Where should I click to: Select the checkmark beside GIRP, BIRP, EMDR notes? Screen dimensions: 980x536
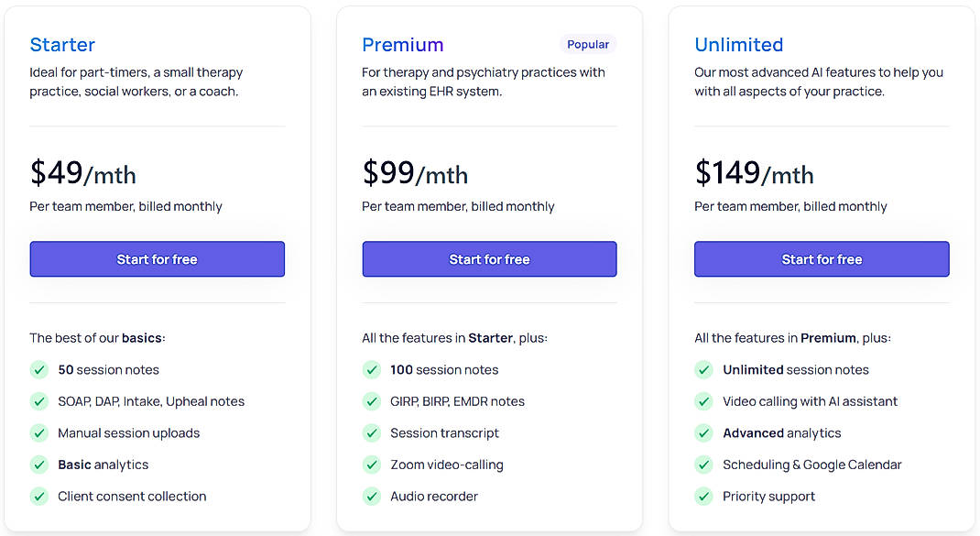(372, 401)
